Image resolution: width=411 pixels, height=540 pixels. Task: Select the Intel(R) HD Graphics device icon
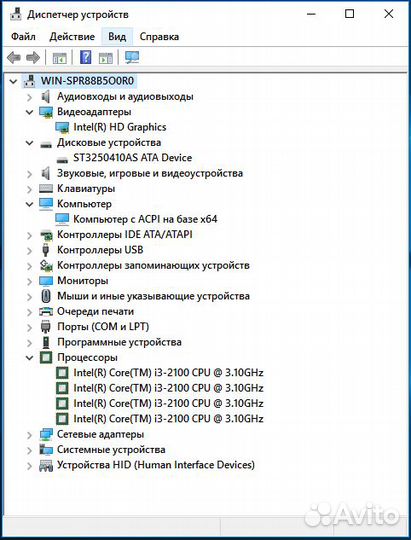(x=62, y=127)
